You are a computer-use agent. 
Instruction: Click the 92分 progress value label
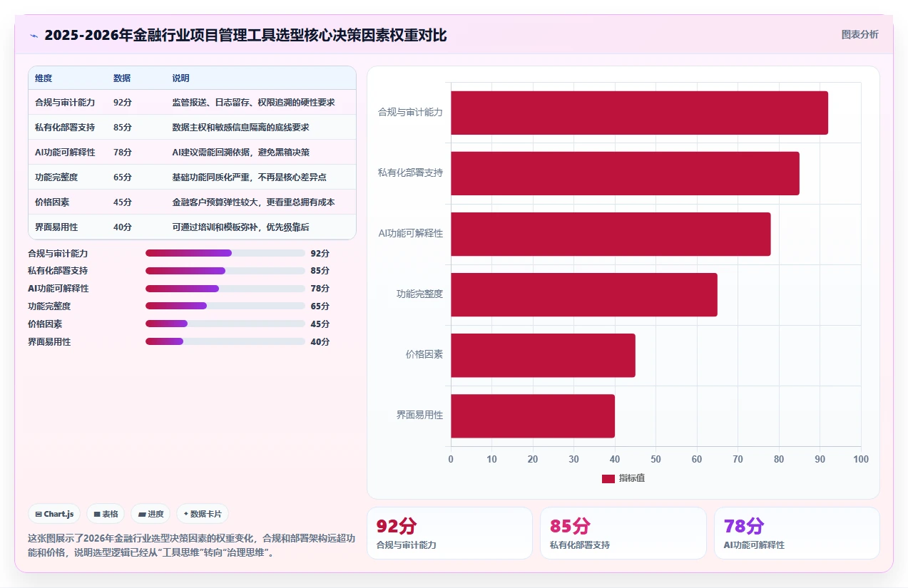(x=320, y=253)
